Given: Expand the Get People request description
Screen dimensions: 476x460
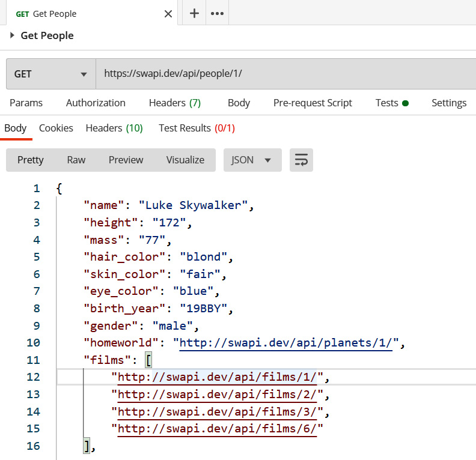Looking at the screenshot, I should pos(12,35).
